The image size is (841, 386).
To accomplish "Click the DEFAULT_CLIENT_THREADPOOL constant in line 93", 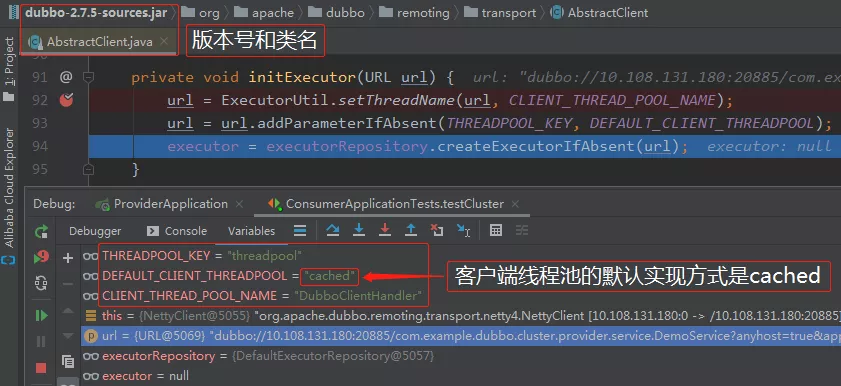I will (x=702, y=124).
